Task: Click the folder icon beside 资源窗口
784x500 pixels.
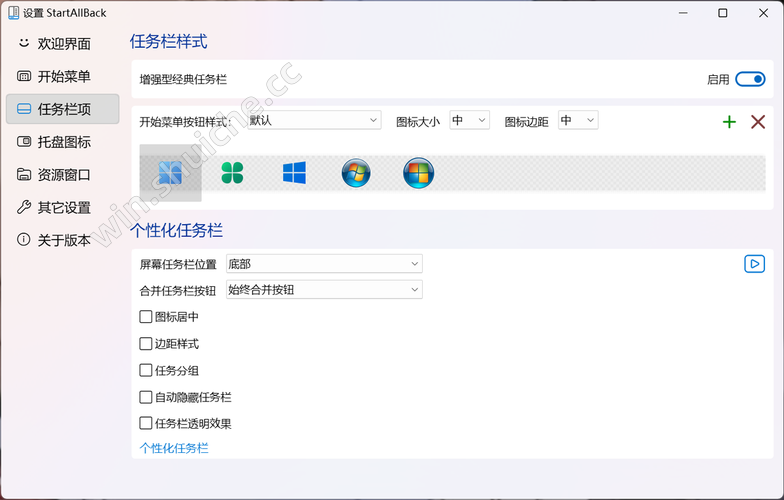Action: coord(24,174)
